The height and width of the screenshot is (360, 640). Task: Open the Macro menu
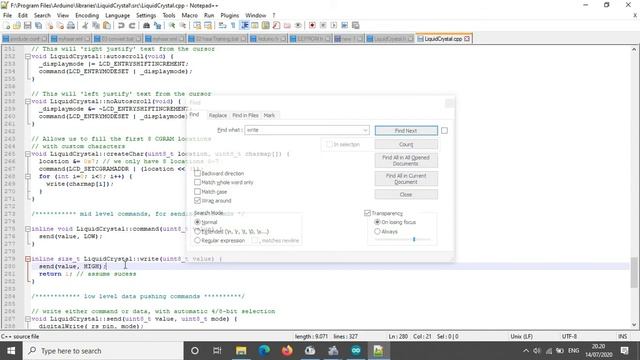(x=189, y=15)
